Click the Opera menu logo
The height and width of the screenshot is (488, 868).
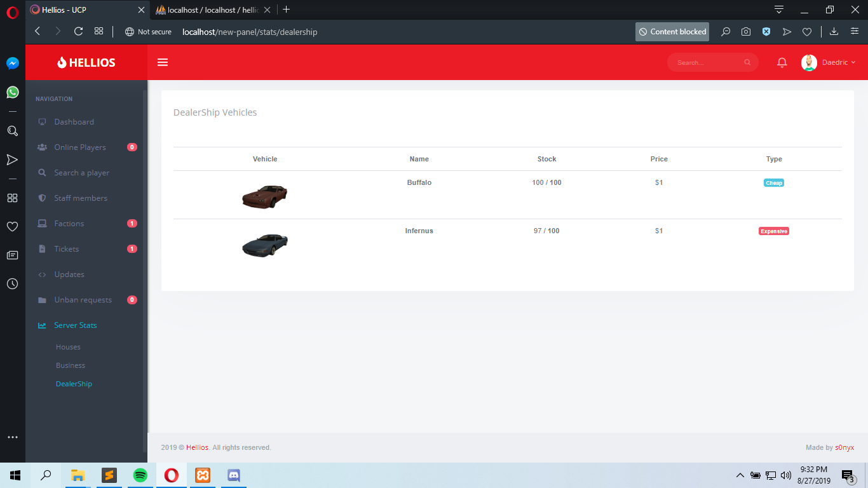coord(13,11)
